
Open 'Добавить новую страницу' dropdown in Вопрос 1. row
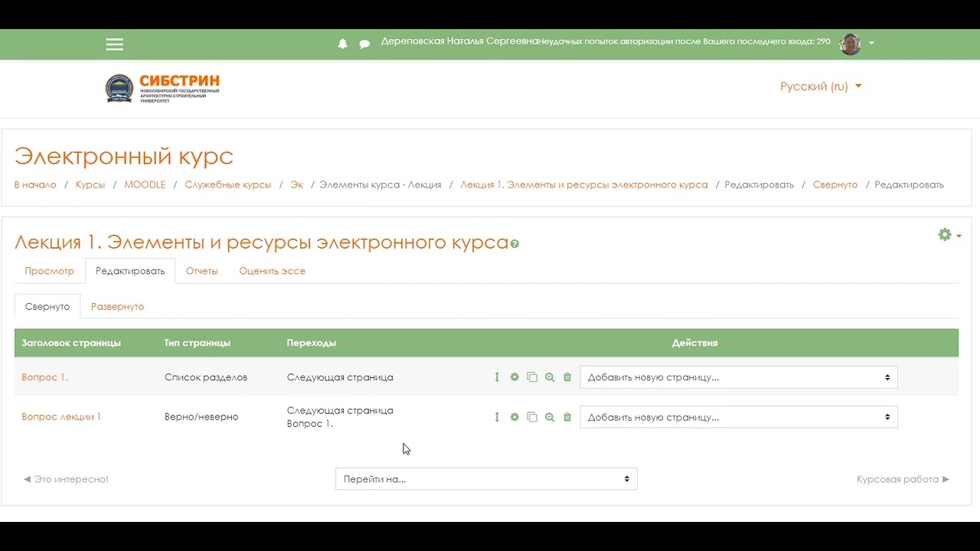coord(739,377)
